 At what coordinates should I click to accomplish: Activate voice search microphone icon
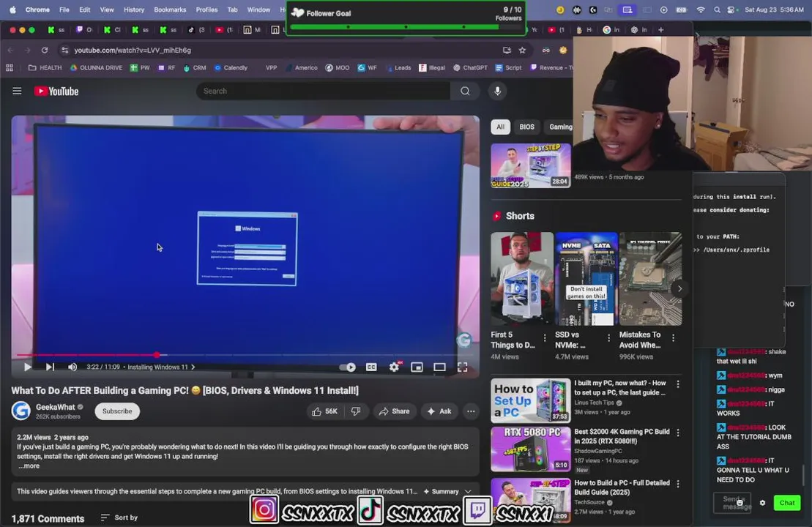click(x=497, y=91)
